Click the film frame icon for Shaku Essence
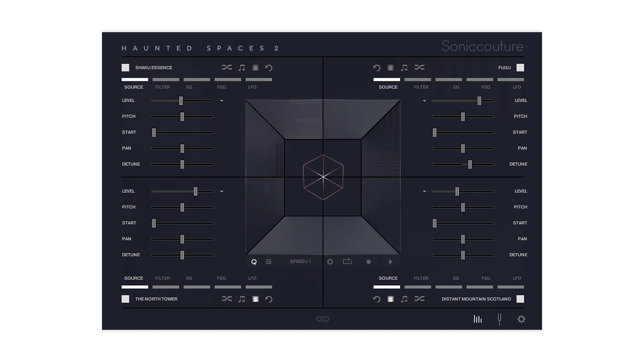The height and width of the screenshot is (362, 644). [256, 68]
